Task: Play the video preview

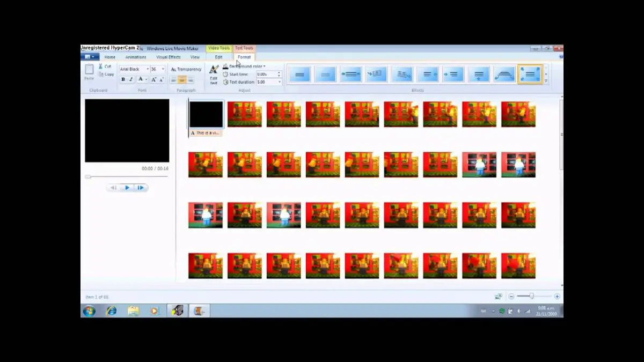Action: [x=127, y=188]
